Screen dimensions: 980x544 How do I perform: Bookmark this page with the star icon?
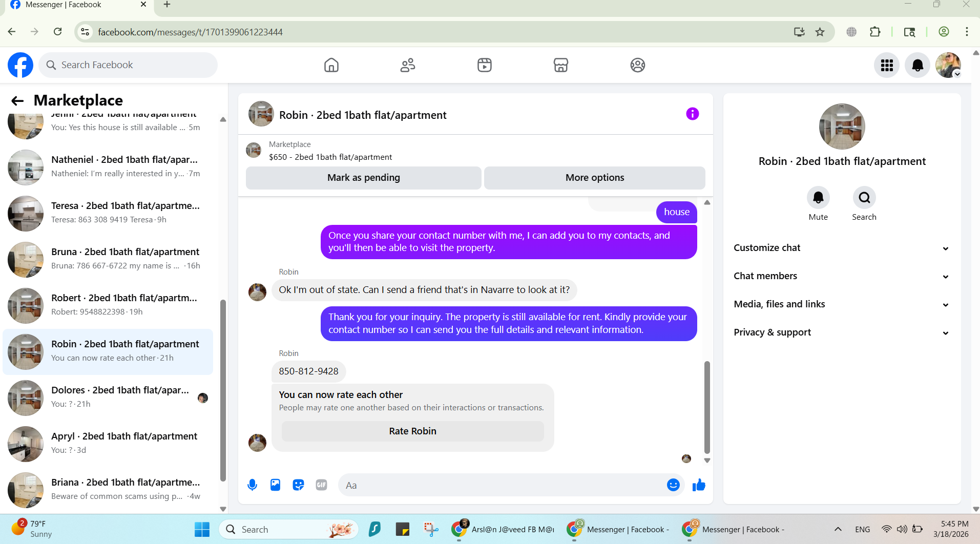(x=820, y=32)
